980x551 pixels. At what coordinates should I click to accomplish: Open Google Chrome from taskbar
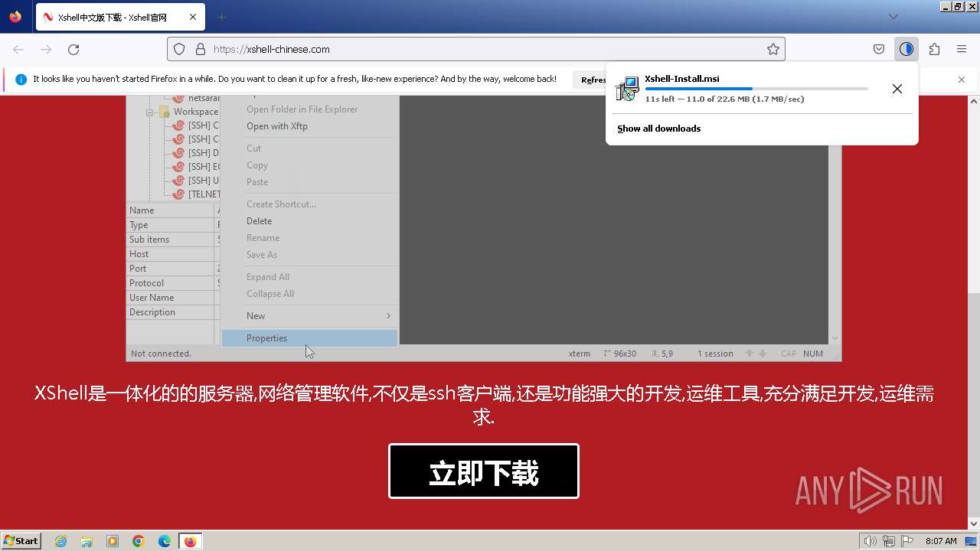pyautogui.click(x=139, y=541)
